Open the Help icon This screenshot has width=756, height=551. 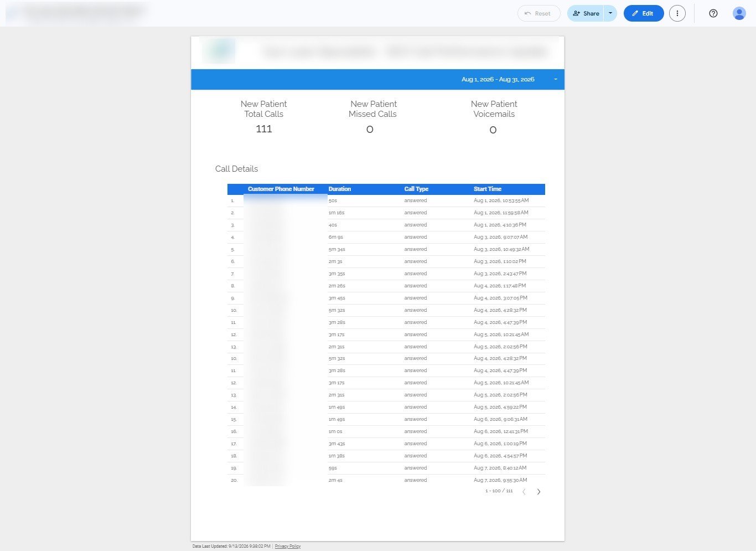[x=713, y=13]
